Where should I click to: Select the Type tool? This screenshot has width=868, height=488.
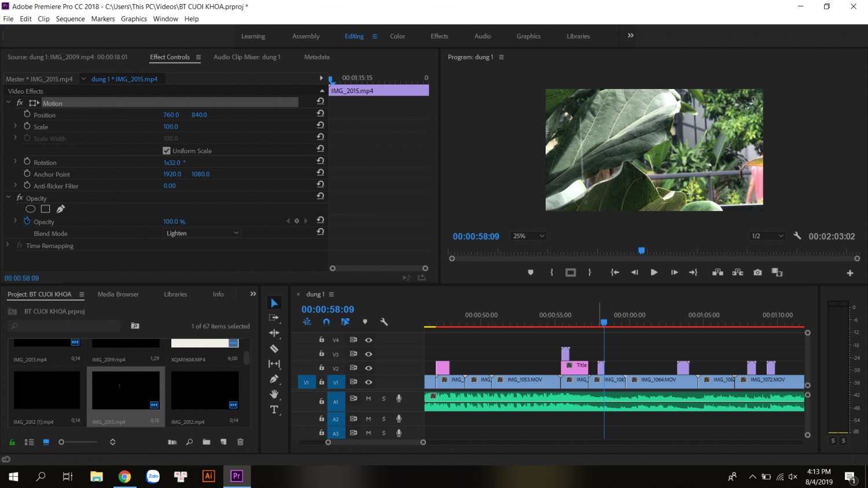(274, 410)
